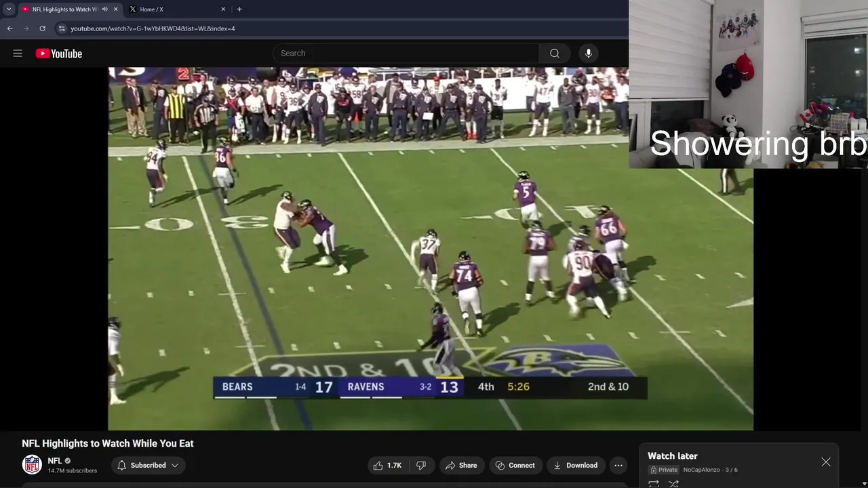This screenshot has height=488, width=868.
Task: Go to the YouTube home logo
Action: click(59, 54)
